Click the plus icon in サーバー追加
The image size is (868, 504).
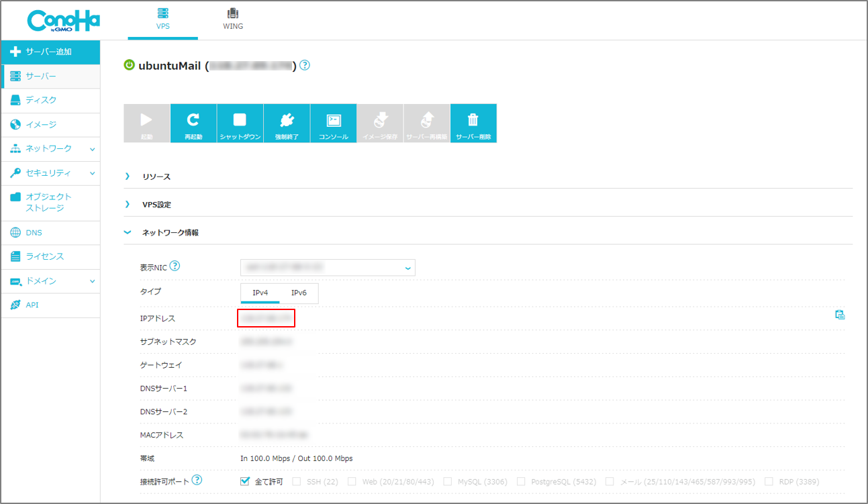(15, 52)
